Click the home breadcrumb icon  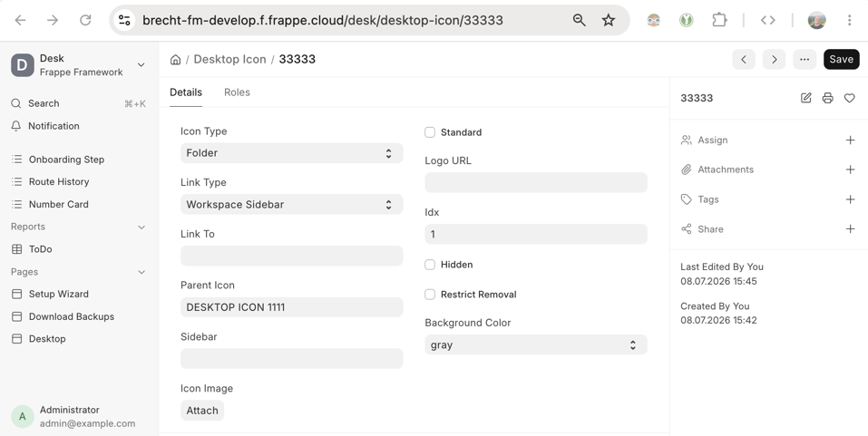175,59
